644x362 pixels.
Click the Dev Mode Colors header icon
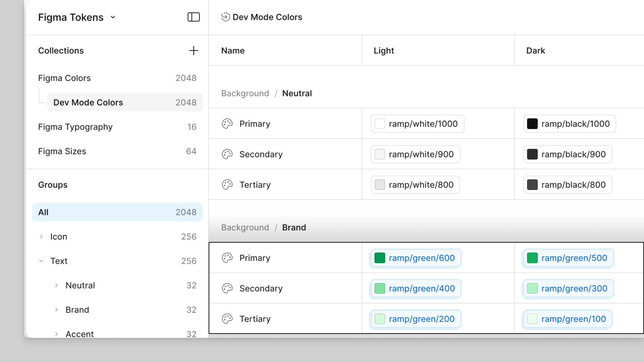(225, 17)
